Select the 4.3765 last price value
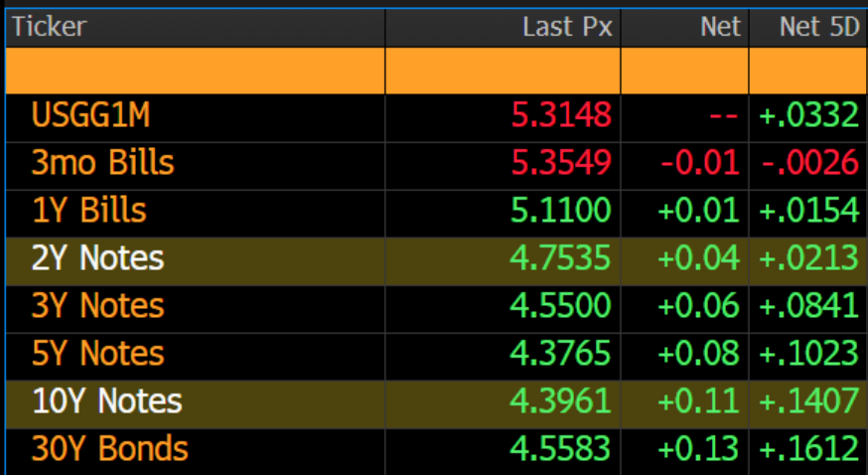This screenshot has height=475, width=868. click(560, 353)
